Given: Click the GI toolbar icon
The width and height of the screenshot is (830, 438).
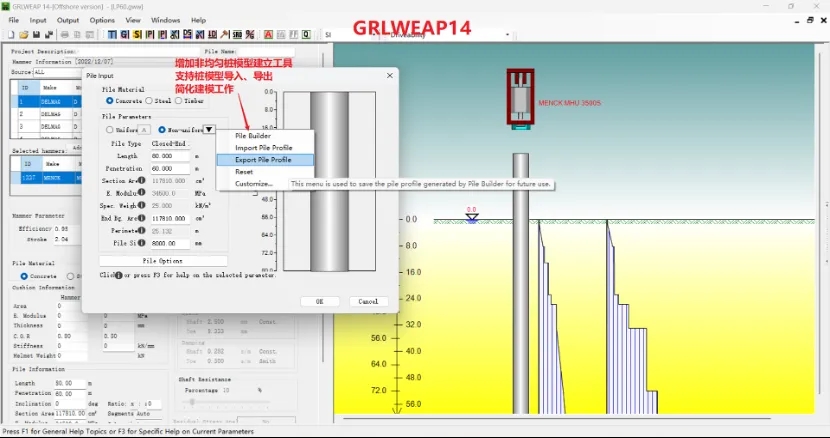Looking at the screenshot, I should (x=124, y=34).
